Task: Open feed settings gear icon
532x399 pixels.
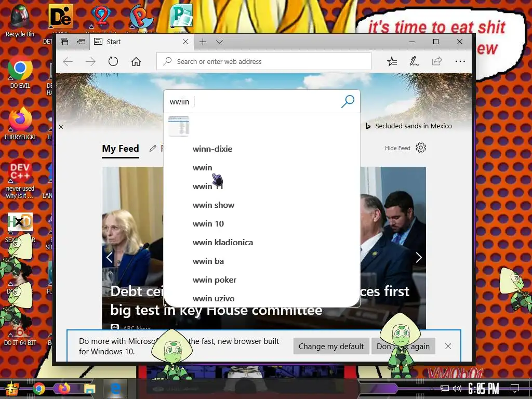Action: [421, 148]
